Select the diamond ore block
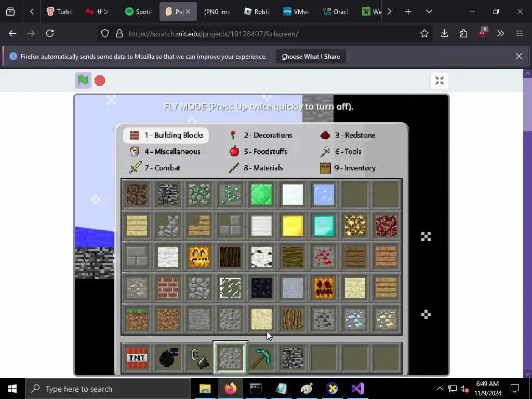 355,320
